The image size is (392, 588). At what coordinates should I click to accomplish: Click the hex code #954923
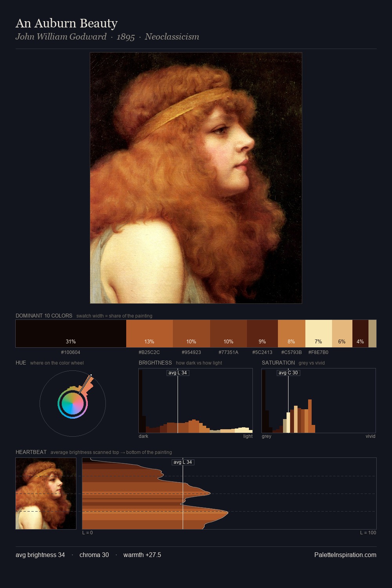pos(191,352)
